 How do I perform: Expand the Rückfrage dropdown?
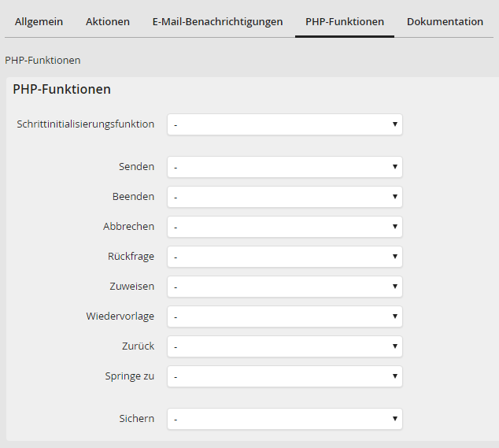pos(284,257)
